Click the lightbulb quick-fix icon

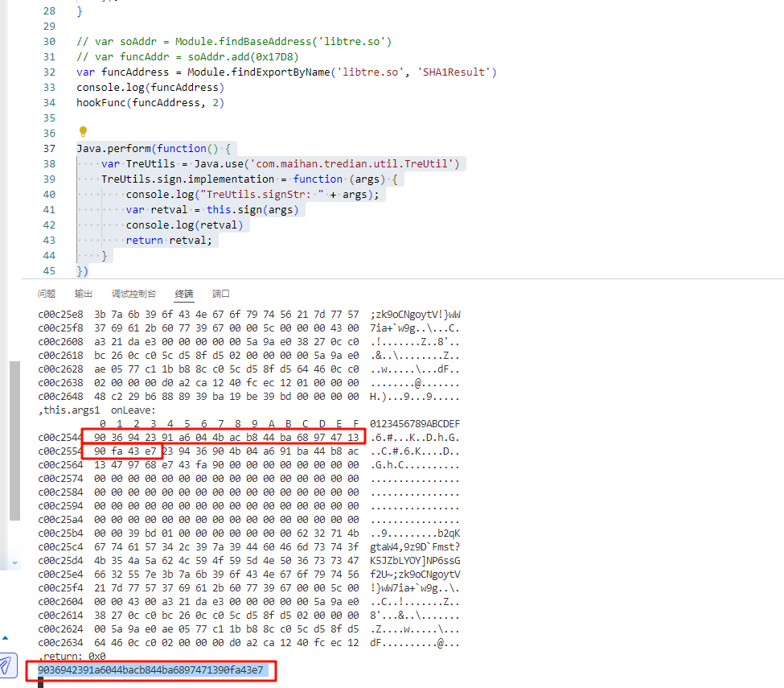click(82, 131)
